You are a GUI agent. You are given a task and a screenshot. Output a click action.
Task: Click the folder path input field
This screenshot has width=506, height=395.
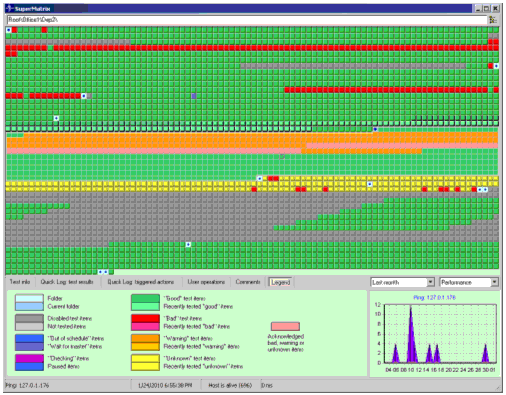[247, 20]
